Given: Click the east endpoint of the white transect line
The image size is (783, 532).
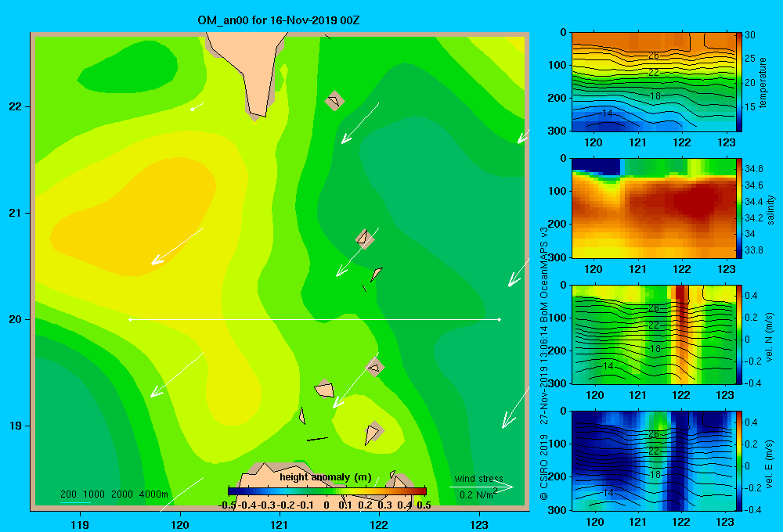Looking at the screenshot, I should pyautogui.click(x=500, y=319).
